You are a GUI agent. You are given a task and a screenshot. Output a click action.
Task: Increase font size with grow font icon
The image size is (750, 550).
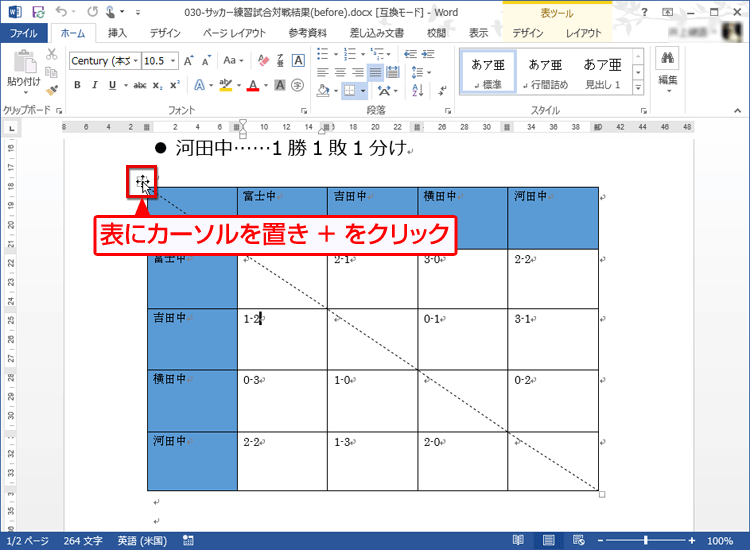(x=188, y=61)
